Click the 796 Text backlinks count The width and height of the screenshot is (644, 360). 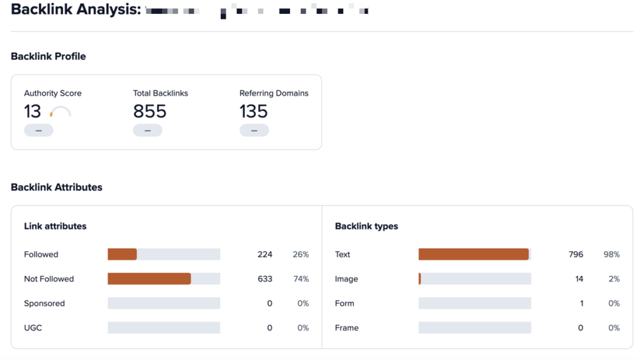coord(575,254)
